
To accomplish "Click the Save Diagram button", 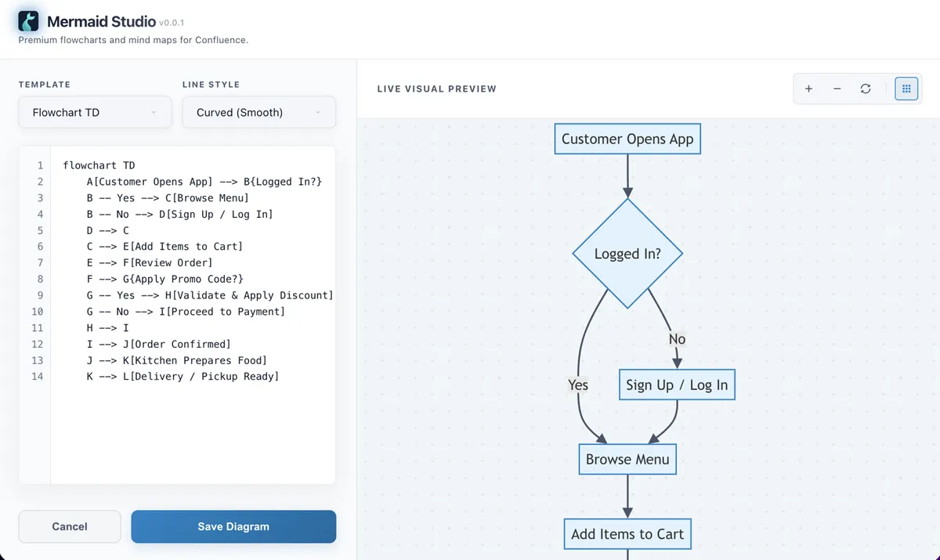I will [x=233, y=526].
